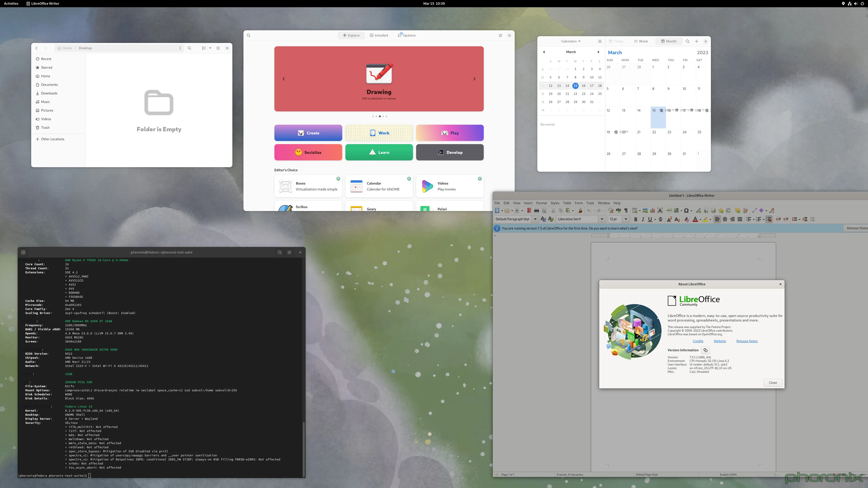The height and width of the screenshot is (488, 868).
Task: Toggle Justified alignment
Action: tap(740, 219)
